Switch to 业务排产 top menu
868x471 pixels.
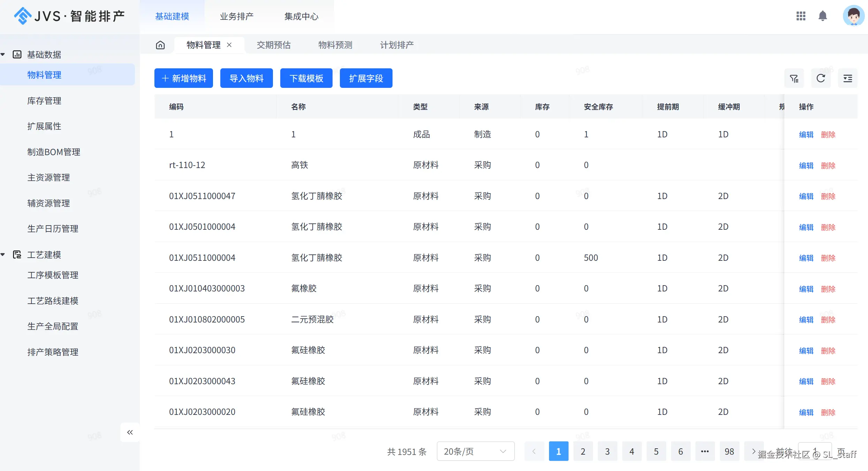pyautogui.click(x=237, y=16)
